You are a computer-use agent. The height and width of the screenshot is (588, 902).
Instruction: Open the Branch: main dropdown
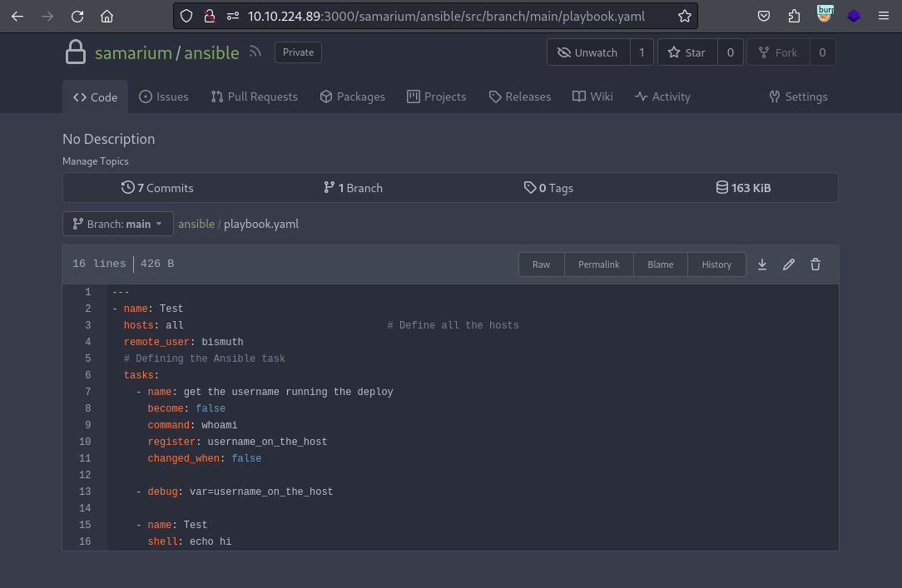(118, 224)
